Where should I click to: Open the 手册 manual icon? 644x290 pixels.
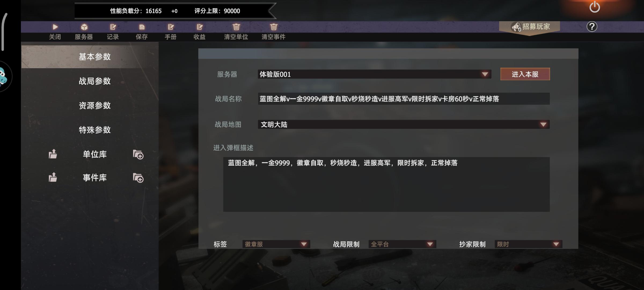[171, 27]
